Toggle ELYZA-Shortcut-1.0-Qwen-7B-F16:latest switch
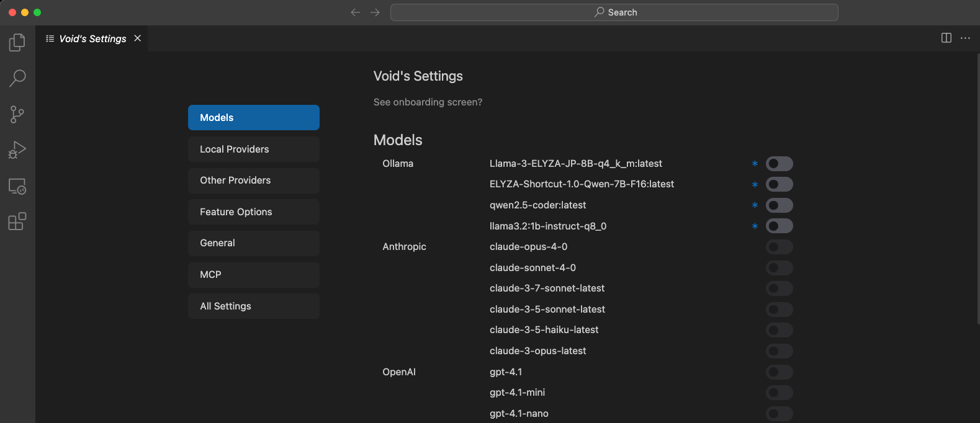The height and width of the screenshot is (423, 980). click(780, 184)
